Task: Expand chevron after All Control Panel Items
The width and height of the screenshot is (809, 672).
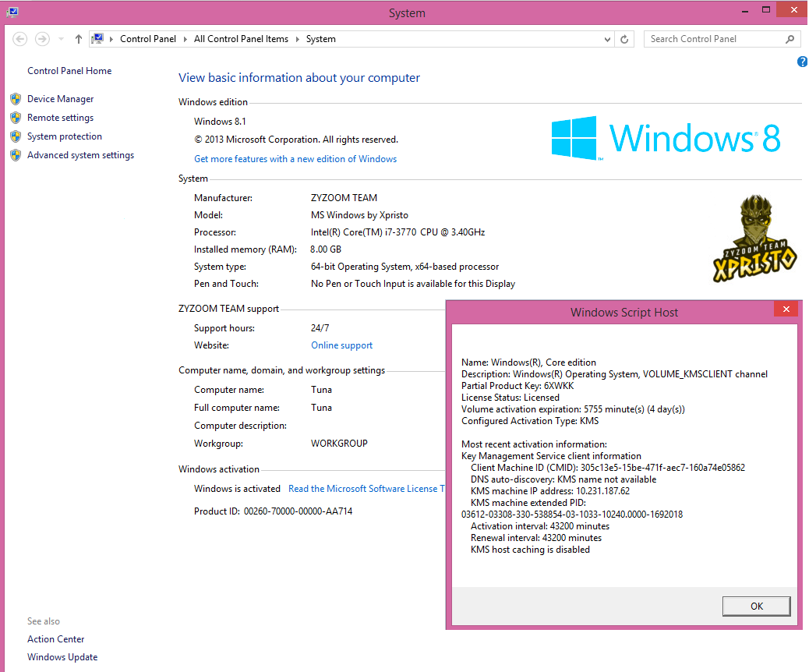Action: coord(297,39)
